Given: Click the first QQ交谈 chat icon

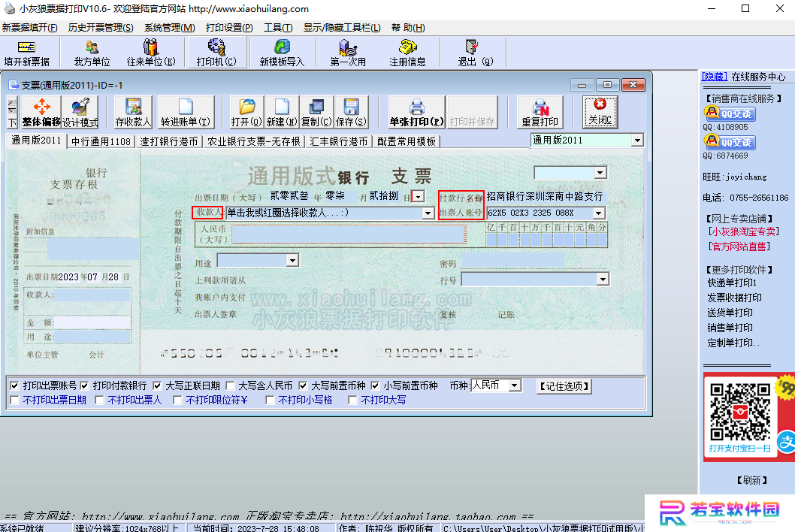Looking at the screenshot, I should point(730,113).
